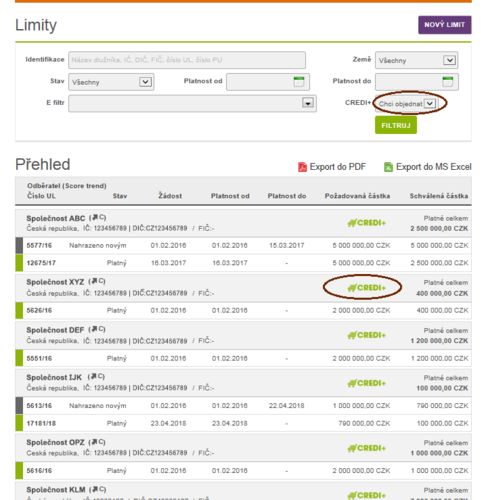Click into the Identifikace search field
Screen dimensions: 484x500
coord(187,60)
